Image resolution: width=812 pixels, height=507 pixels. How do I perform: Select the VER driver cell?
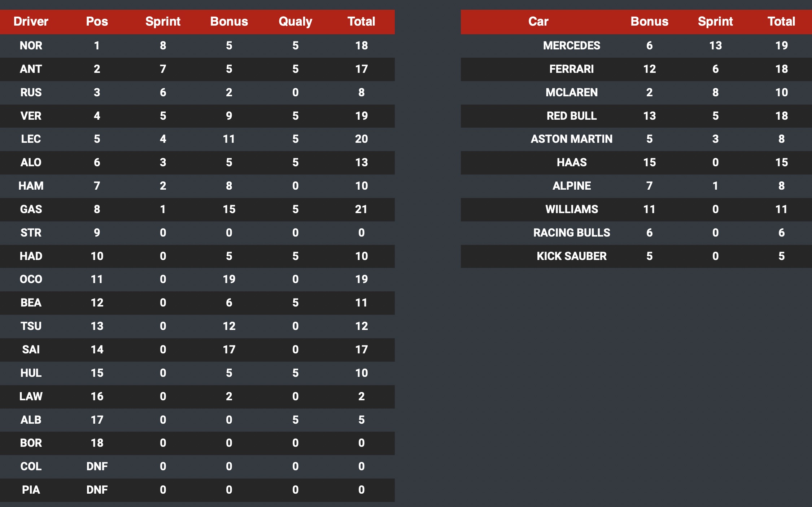(31, 116)
